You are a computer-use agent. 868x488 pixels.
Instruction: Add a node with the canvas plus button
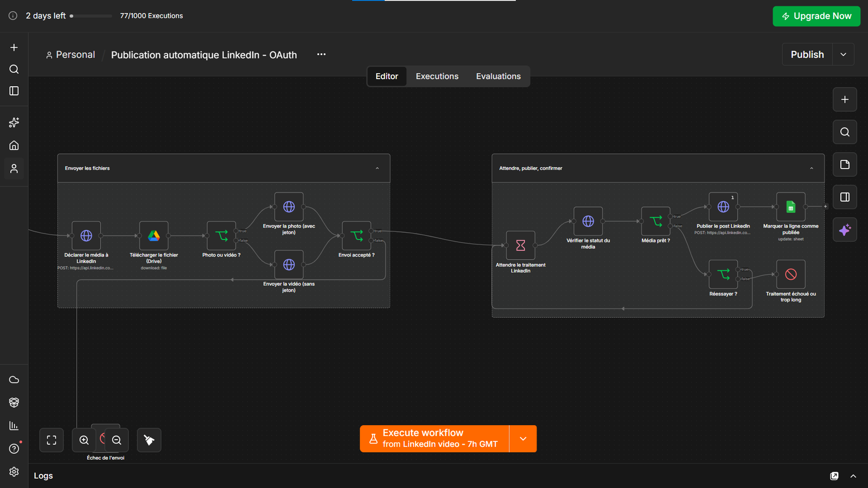pos(845,99)
